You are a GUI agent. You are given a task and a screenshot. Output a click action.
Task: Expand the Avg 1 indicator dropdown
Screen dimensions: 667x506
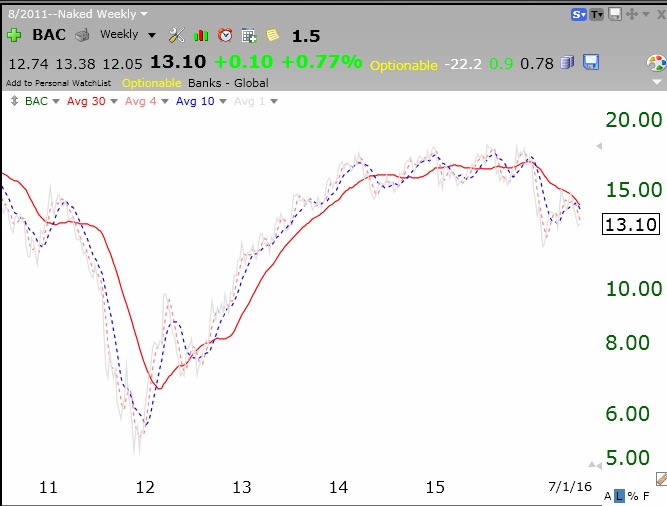[274, 101]
